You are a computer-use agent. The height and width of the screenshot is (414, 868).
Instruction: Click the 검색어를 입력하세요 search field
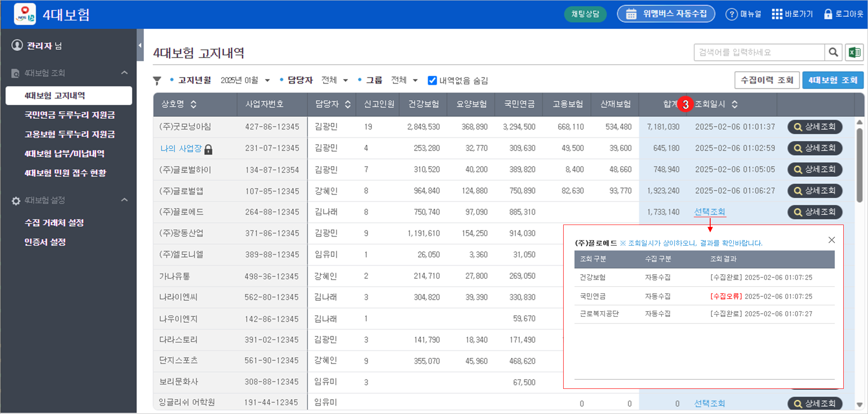point(759,52)
